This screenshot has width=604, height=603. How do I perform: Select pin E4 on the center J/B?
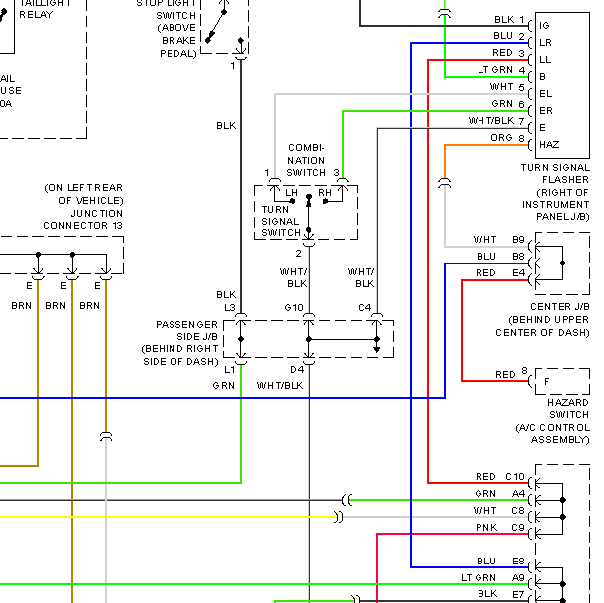click(x=518, y=273)
